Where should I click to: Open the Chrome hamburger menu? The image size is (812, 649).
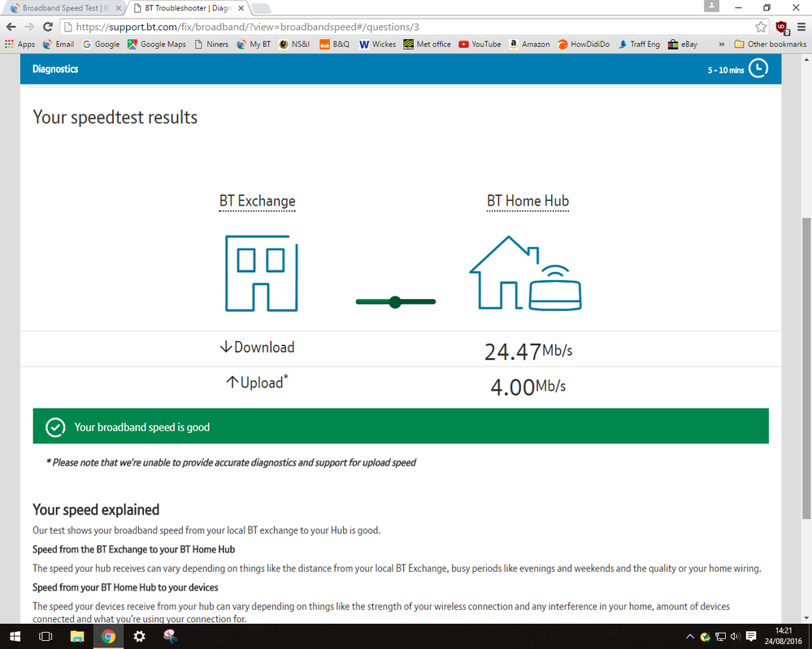[801, 27]
